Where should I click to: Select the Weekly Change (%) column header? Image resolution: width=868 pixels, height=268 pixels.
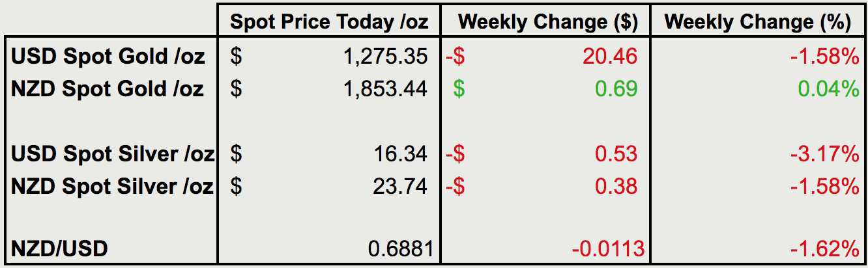click(x=757, y=22)
